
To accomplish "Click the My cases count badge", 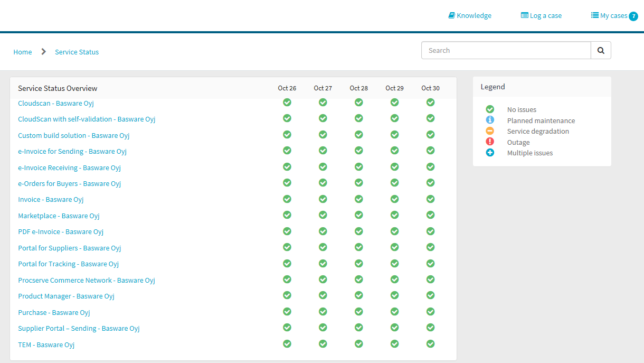I will (x=633, y=16).
